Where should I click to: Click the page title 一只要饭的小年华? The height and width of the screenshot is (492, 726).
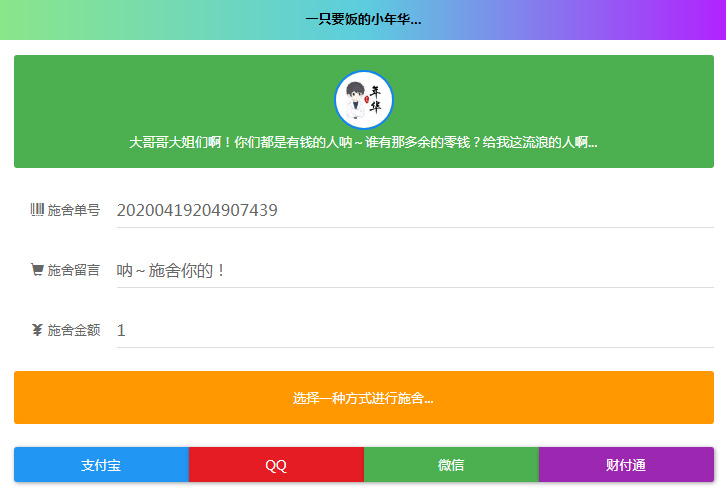(363, 19)
